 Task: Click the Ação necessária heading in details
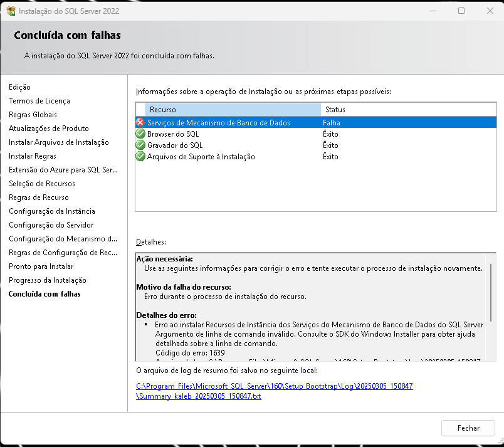pos(165,259)
